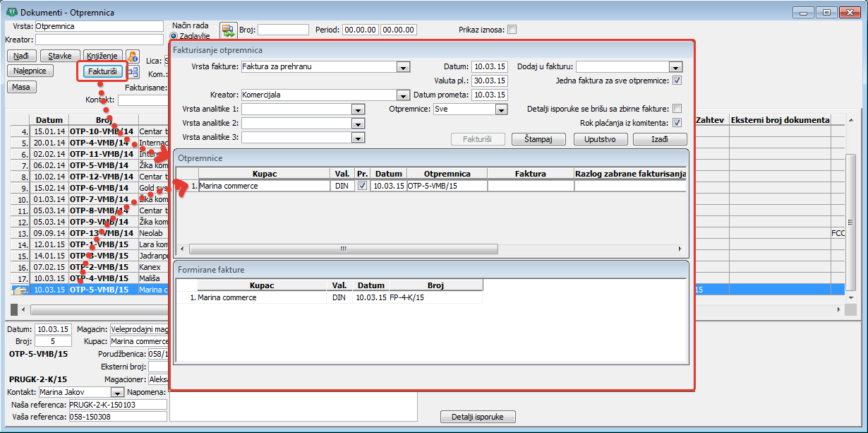
Task: Open the 'Vrsta fakture' dropdown
Action: [x=403, y=67]
